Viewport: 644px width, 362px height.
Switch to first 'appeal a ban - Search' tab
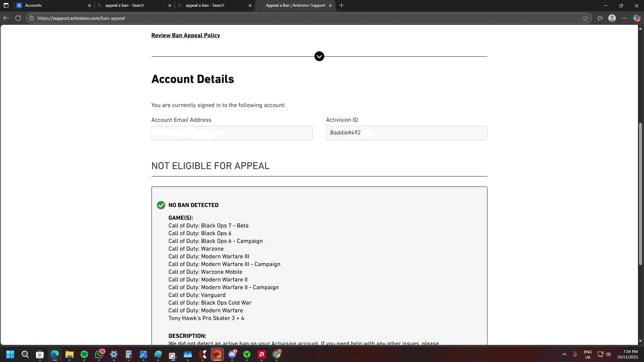(x=134, y=5)
